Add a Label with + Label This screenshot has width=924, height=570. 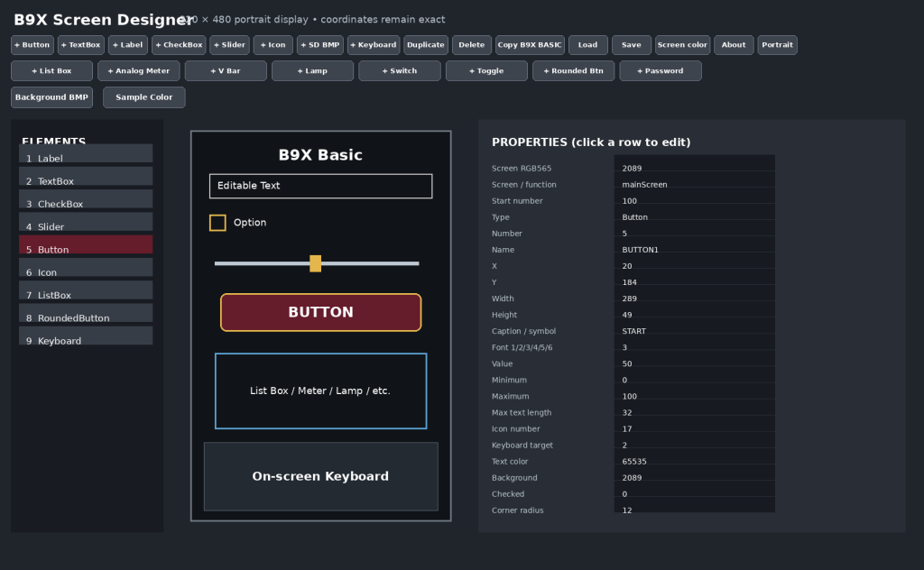point(128,45)
